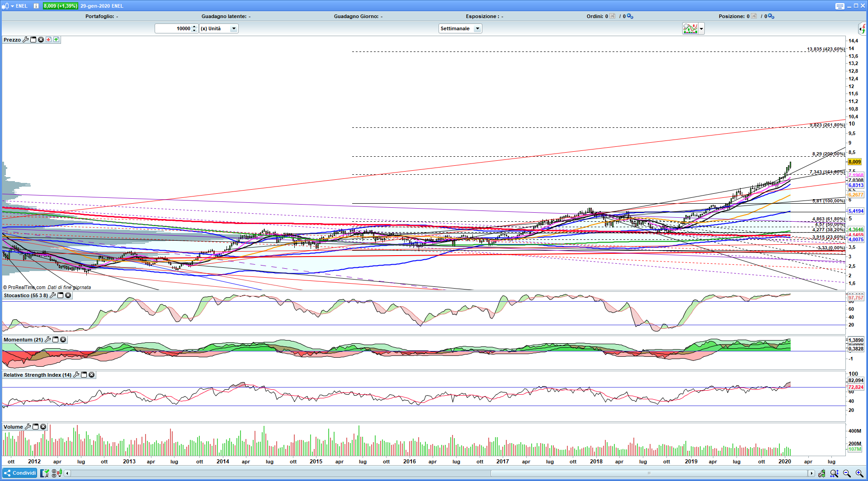
Task: Open automatic orders gear icon next to Ordini
Action: [630, 16]
